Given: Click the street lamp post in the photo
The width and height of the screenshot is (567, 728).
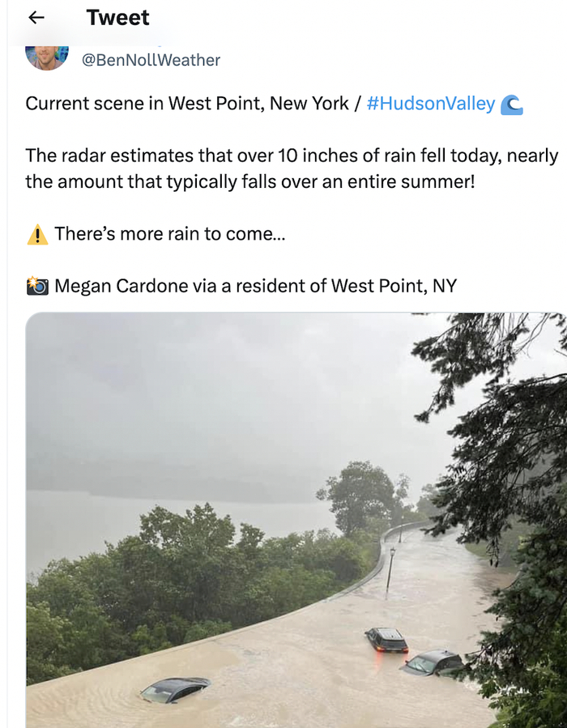Looking at the screenshot, I should pos(390,569).
